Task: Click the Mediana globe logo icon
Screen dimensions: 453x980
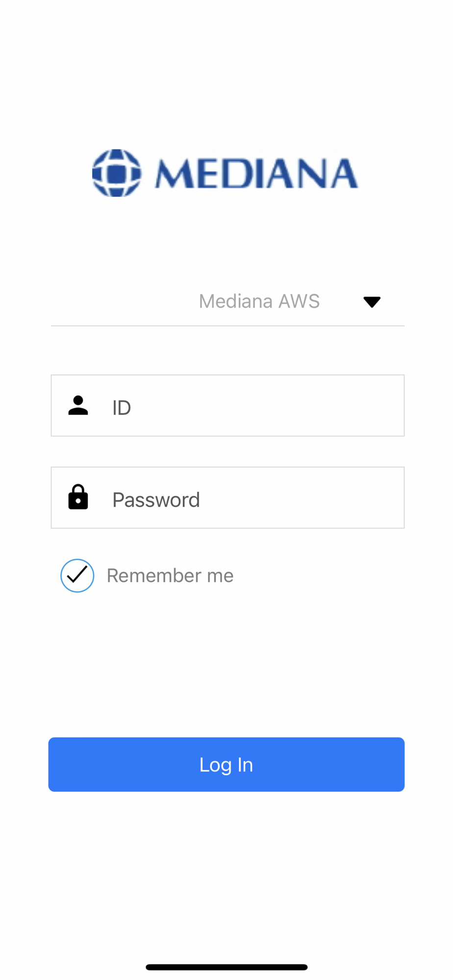Action: pos(117,173)
